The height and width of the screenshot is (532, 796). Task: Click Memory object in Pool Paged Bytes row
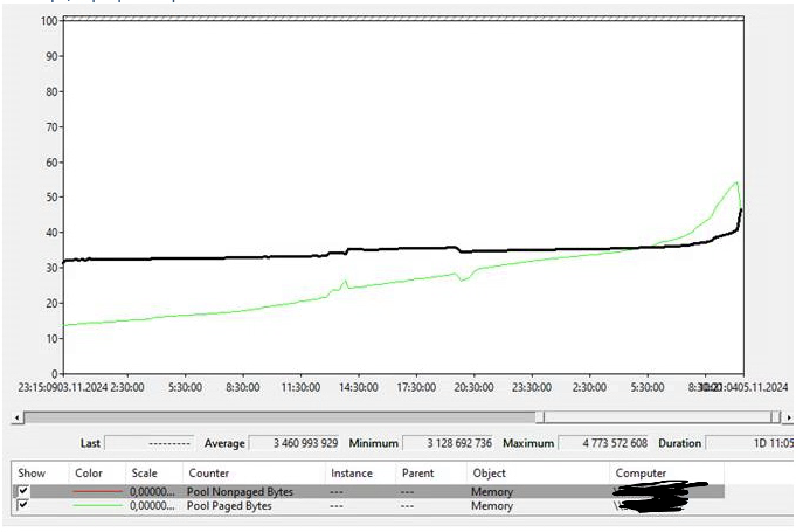point(492,506)
